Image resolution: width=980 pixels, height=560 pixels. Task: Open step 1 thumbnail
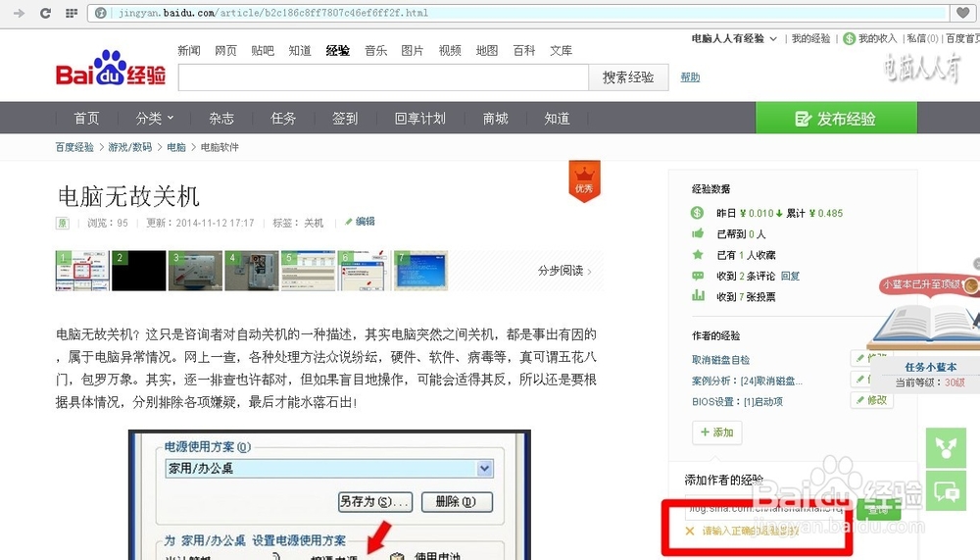coord(82,271)
